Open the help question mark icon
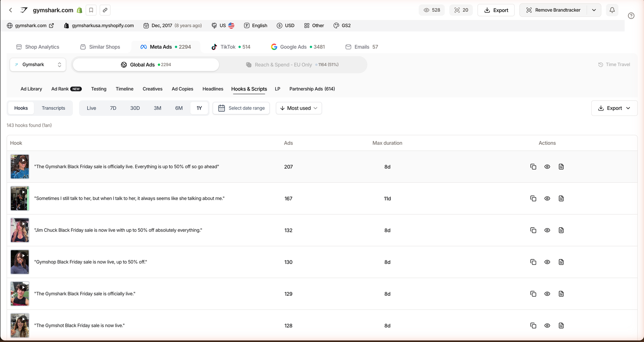This screenshot has height=342, width=644. pos(631,16)
